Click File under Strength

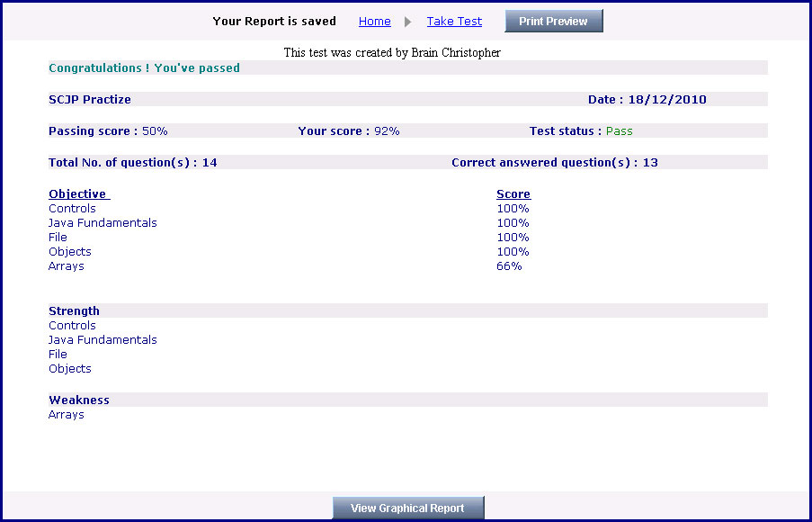coord(58,355)
